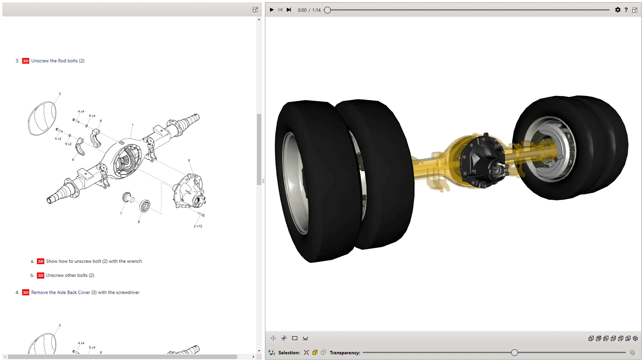
Task: Select the crosshair pan tool
Action: [273, 338]
